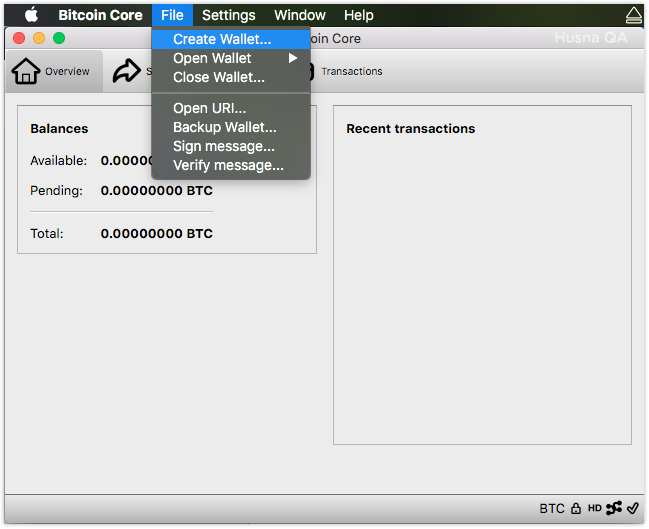Select Close Wallet... menu entry
Image resolution: width=649 pixels, height=529 pixels.
point(231,77)
